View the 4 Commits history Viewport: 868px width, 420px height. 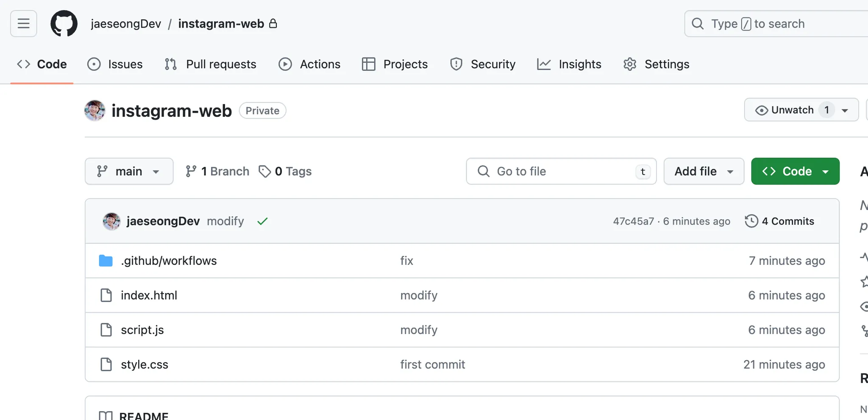(x=780, y=221)
